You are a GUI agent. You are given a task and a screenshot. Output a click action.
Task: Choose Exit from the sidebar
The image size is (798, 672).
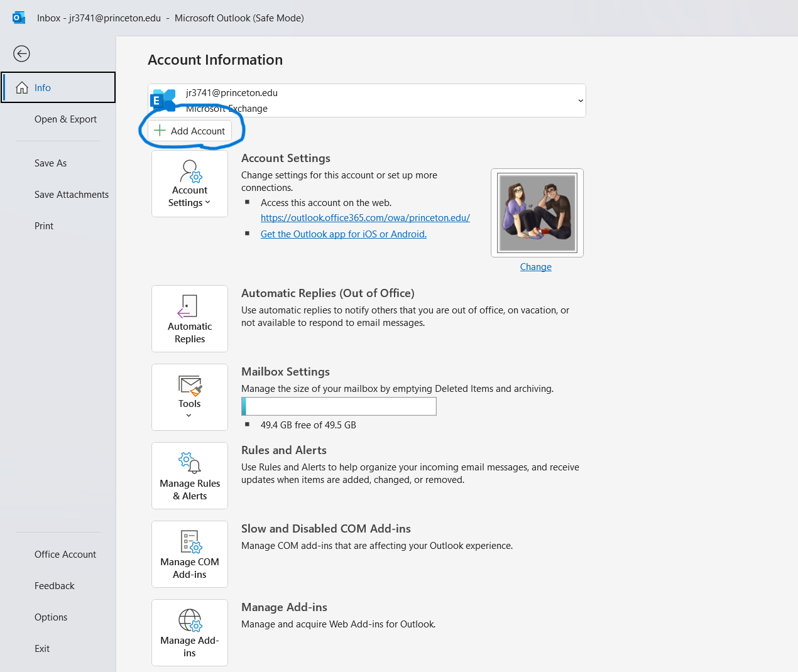42,649
